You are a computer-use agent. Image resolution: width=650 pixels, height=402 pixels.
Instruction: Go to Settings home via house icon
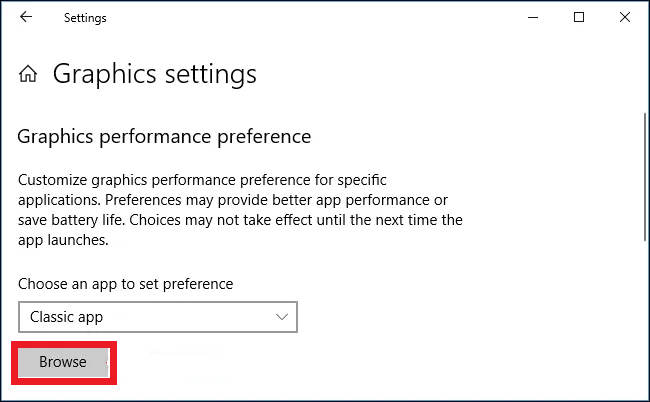[x=30, y=74]
